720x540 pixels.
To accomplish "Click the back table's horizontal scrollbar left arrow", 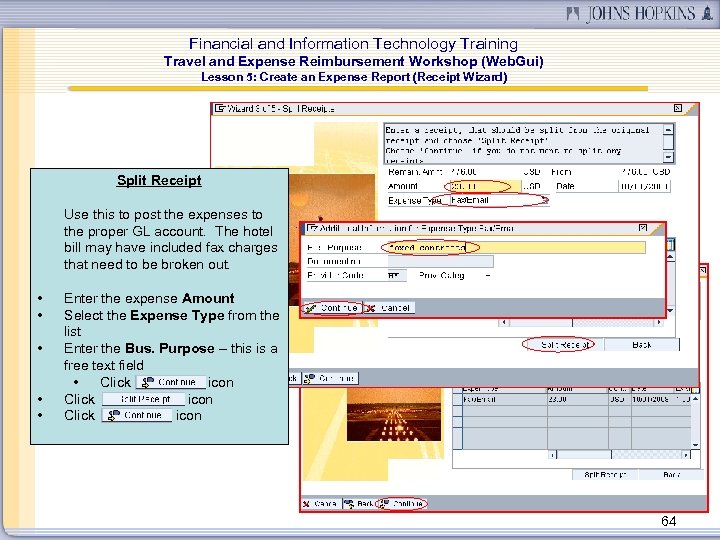I will (x=553, y=455).
